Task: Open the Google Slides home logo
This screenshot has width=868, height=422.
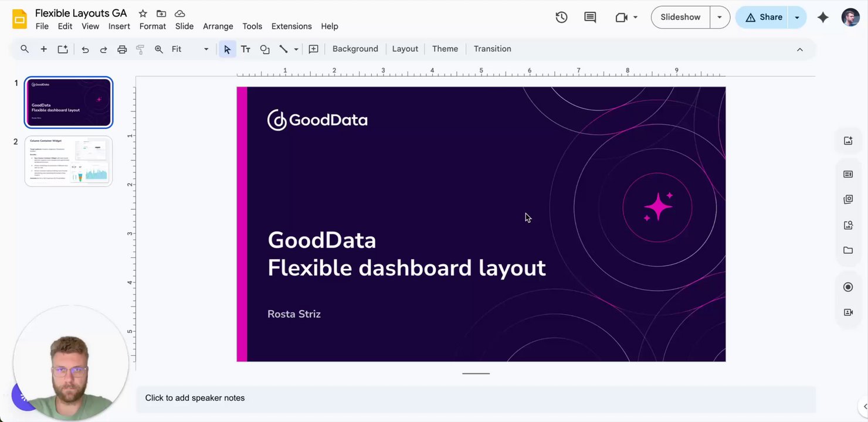Action: (19, 19)
